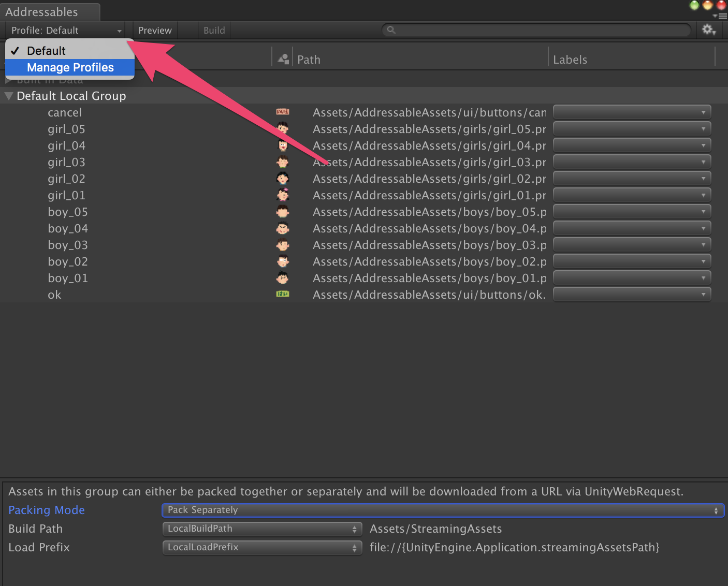Click the boy_03 face icon

pyautogui.click(x=283, y=244)
